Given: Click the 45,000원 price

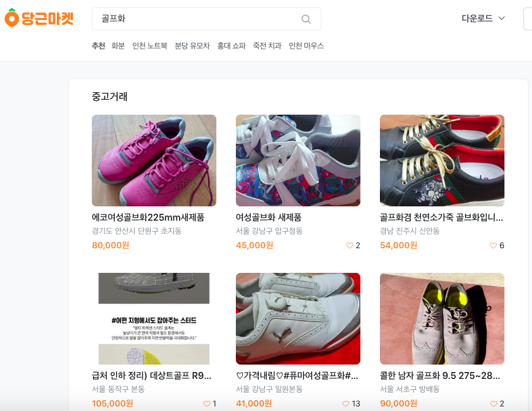Looking at the screenshot, I should pos(254,245).
